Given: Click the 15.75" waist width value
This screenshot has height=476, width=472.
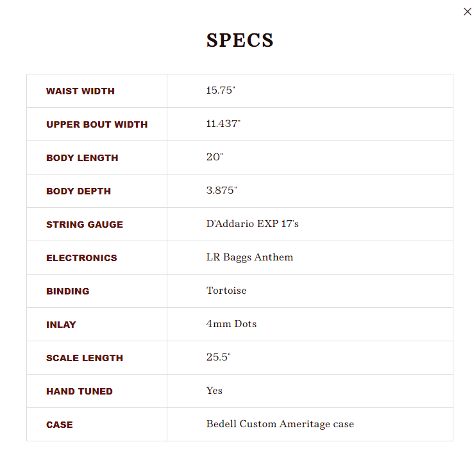Looking at the screenshot, I should (x=221, y=90).
